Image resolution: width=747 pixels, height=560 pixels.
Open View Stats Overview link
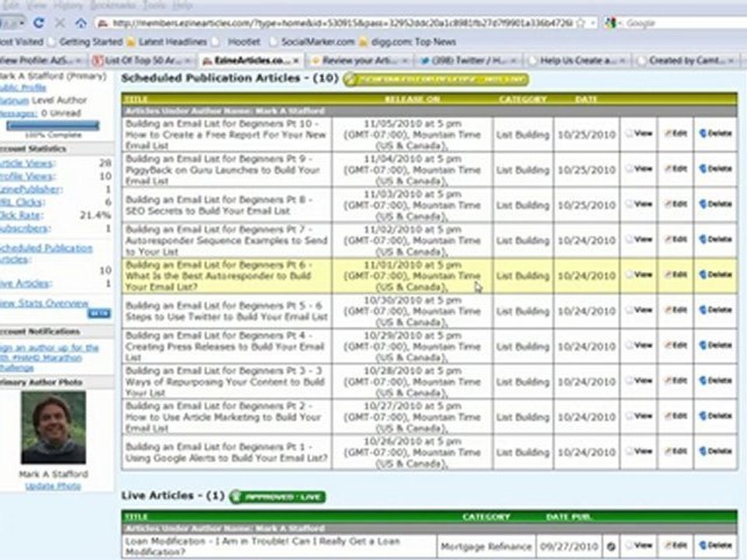(44, 303)
